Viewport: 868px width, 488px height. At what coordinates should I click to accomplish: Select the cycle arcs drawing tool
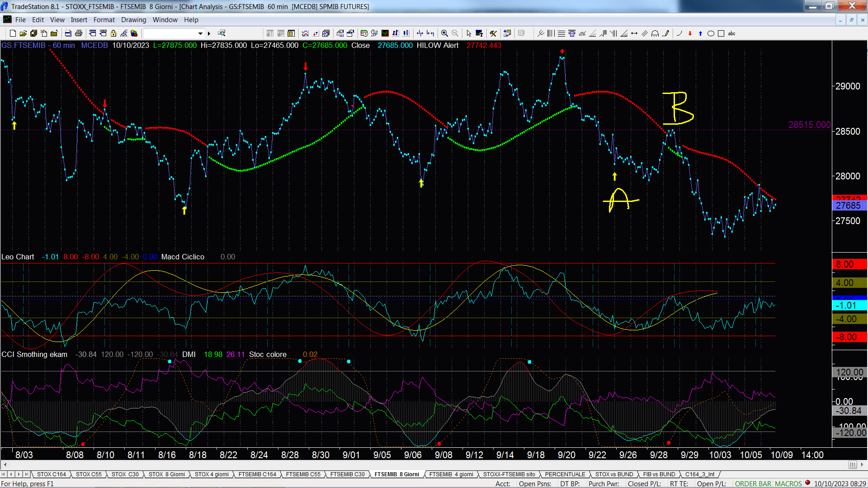(x=655, y=33)
